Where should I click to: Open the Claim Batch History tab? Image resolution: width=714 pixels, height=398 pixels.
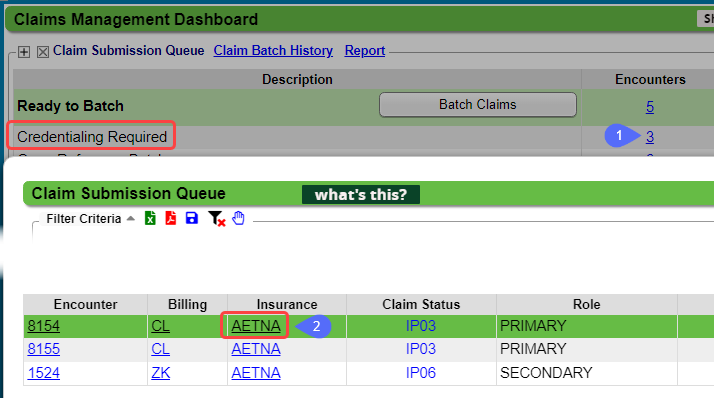point(273,51)
